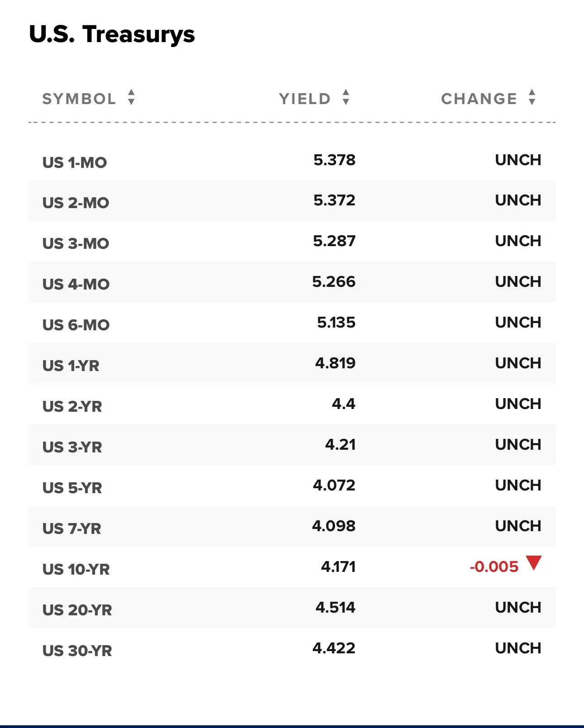Open the US 1-MO treasury quote
The width and height of the screenshot is (584, 728).
(75, 162)
